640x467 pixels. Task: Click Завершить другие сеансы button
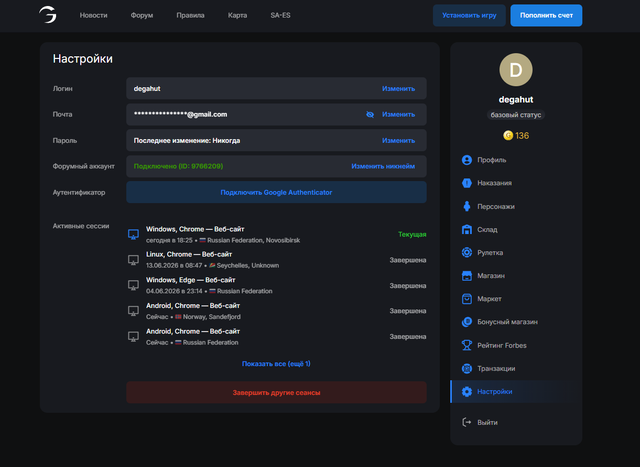coord(276,392)
